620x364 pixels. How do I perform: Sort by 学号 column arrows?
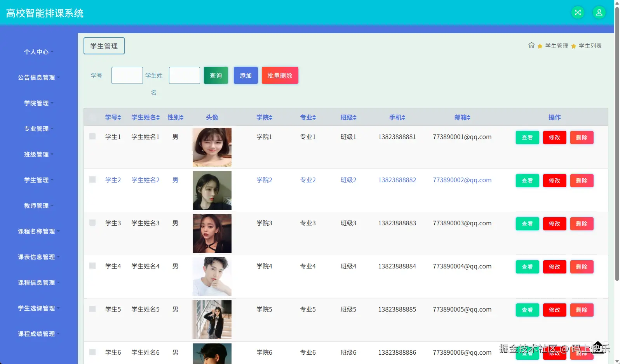click(x=119, y=117)
